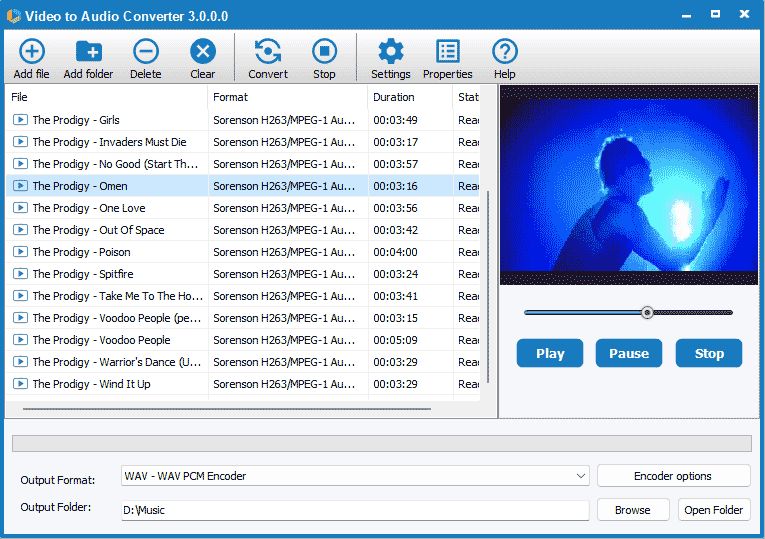The image size is (765, 539).
Task: Click the duration value 00:04:00
Action: click(395, 252)
